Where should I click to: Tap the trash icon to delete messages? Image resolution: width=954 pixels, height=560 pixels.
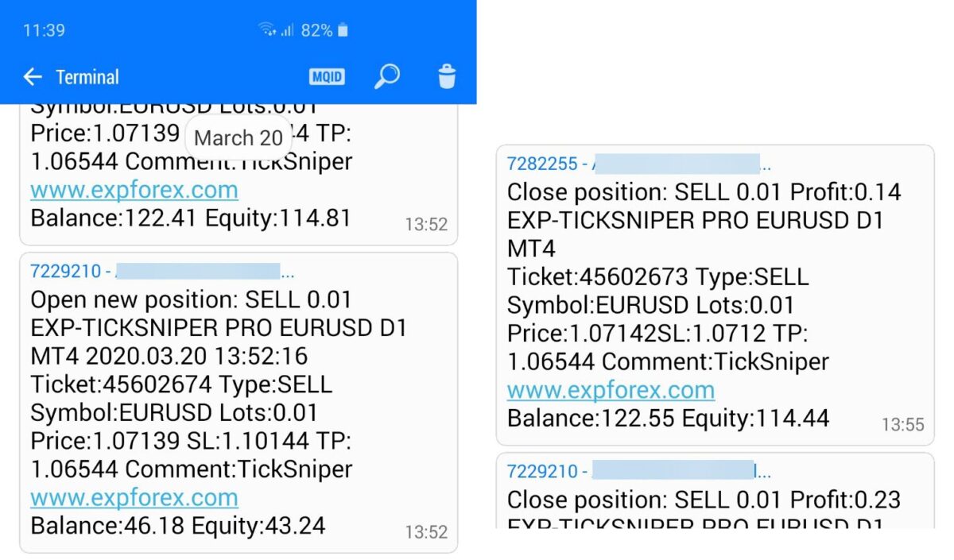tap(447, 77)
